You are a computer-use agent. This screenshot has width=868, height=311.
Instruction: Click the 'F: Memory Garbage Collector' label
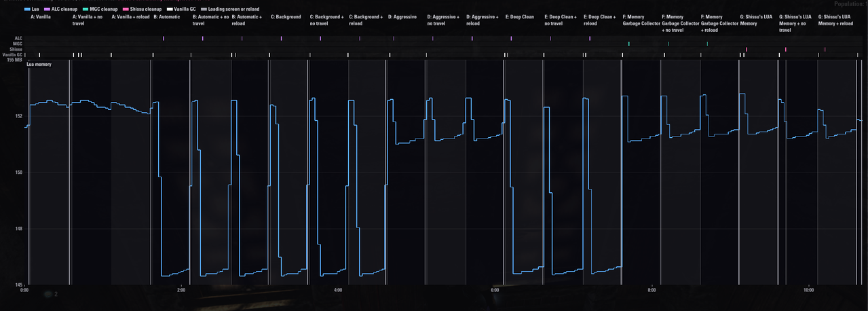click(x=641, y=20)
